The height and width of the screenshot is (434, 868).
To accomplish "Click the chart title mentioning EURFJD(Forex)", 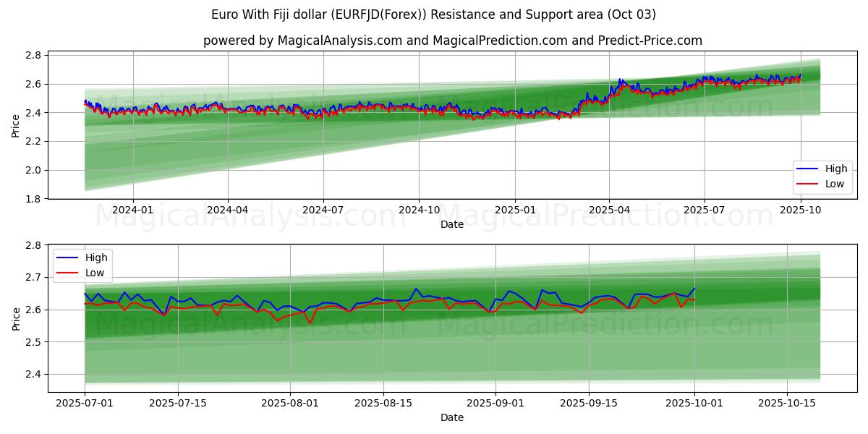I will [x=433, y=14].
